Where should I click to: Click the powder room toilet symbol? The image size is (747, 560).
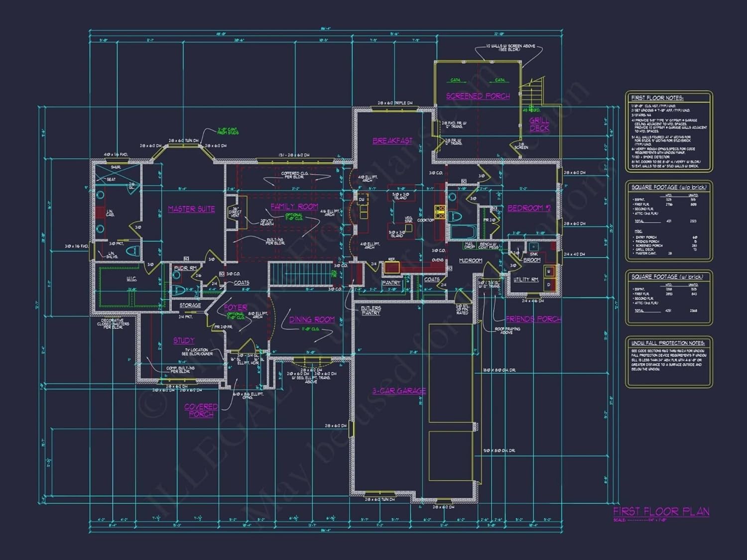[x=178, y=290]
